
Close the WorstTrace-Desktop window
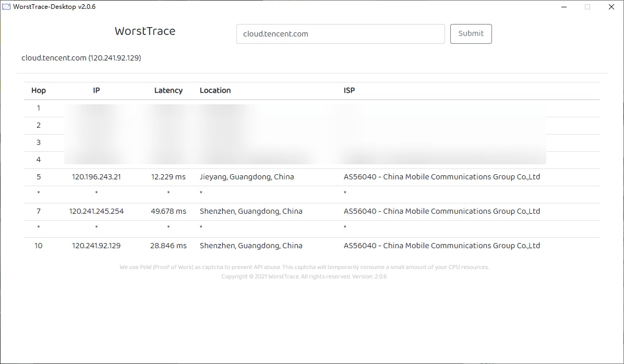pyautogui.click(x=611, y=7)
